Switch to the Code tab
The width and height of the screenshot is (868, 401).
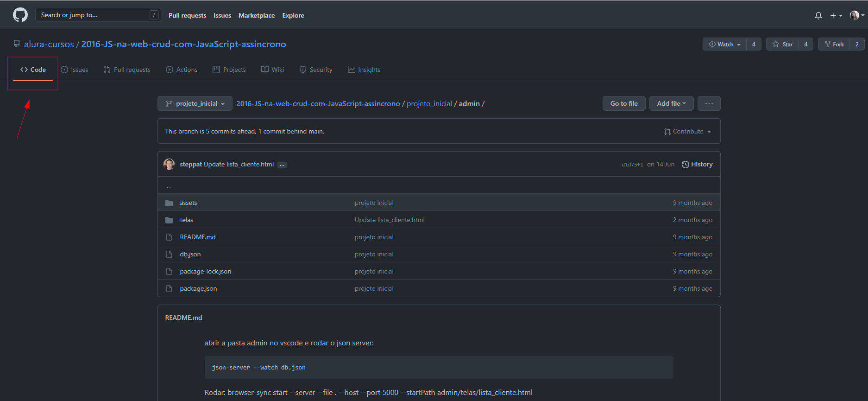[x=33, y=70]
